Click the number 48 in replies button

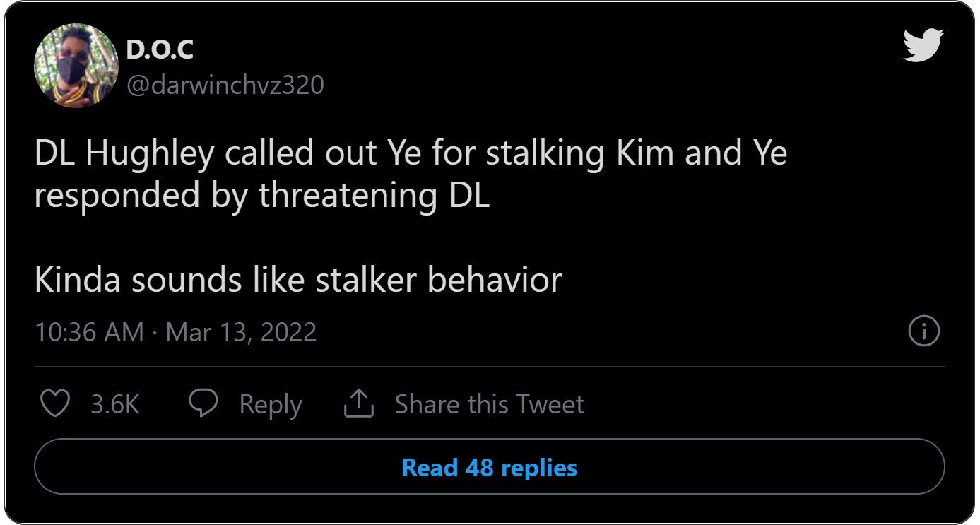click(x=479, y=467)
